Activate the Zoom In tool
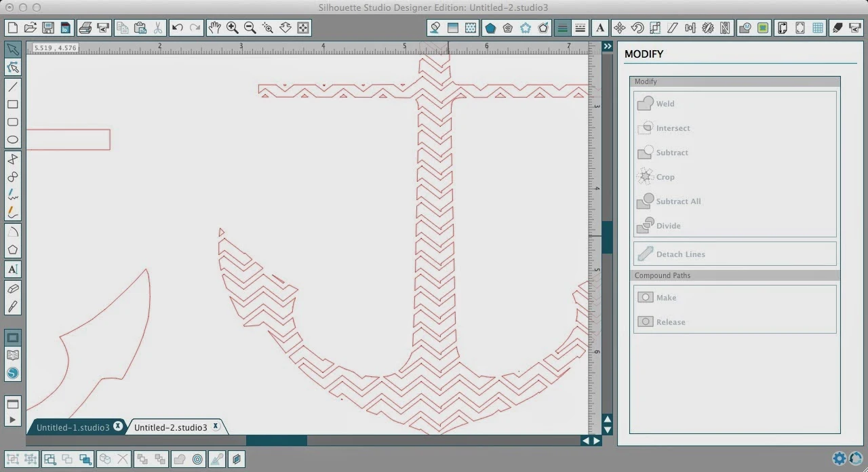This screenshot has height=472, width=868. pyautogui.click(x=232, y=28)
